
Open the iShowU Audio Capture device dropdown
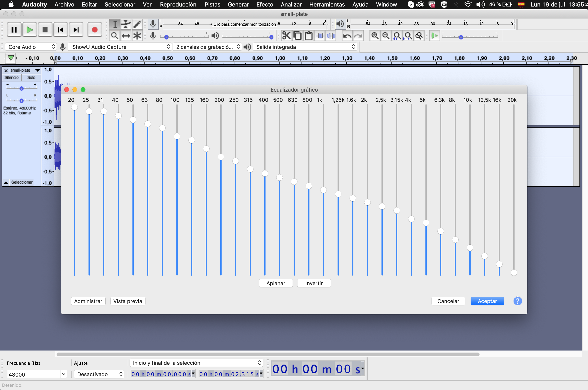click(120, 47)
